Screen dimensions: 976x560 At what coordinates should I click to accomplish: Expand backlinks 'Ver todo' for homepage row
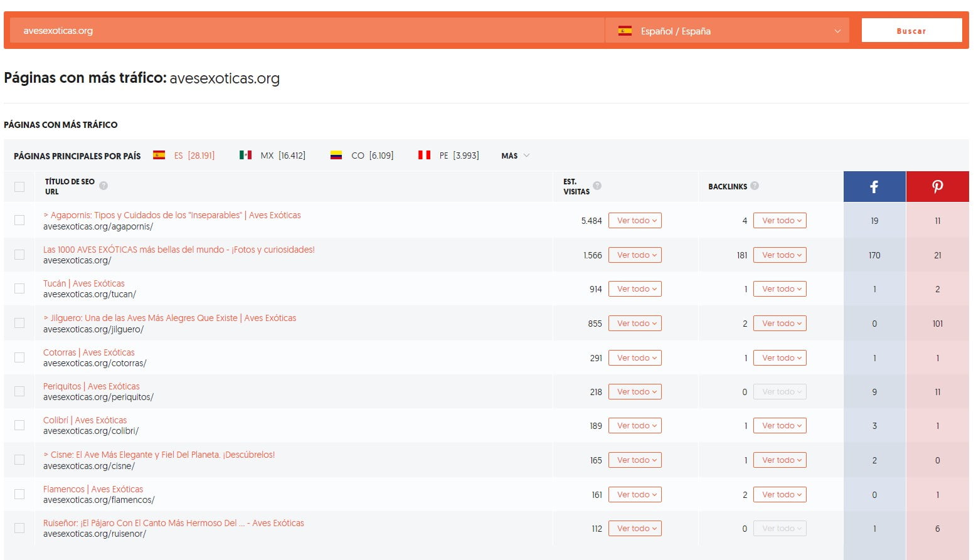pyautogui.click(x=780, y=255)
